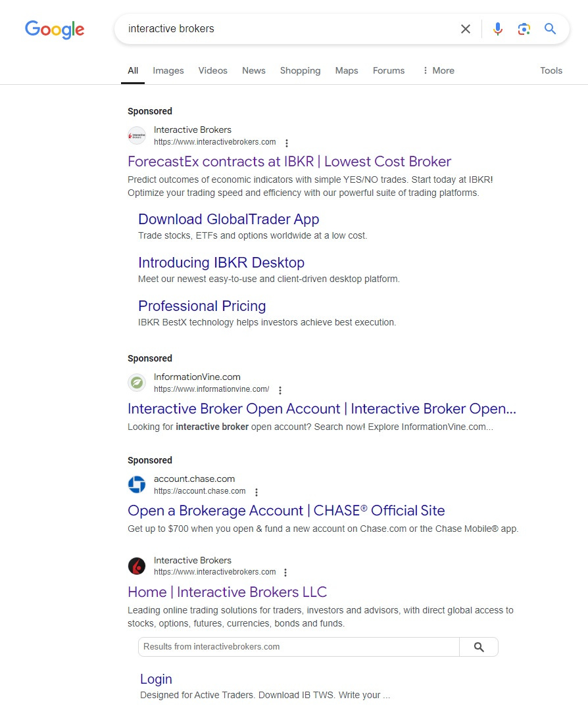This screenshot has width=588, height=710.
Task: Click the site search magnifier button
Action: click(479, 647)
